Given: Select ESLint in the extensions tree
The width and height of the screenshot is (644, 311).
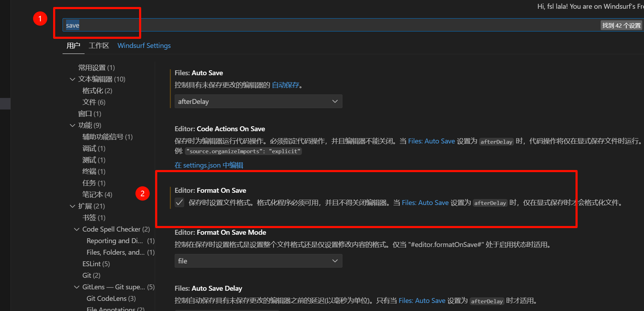Looking at the screenshot, I should pos(96,264).
